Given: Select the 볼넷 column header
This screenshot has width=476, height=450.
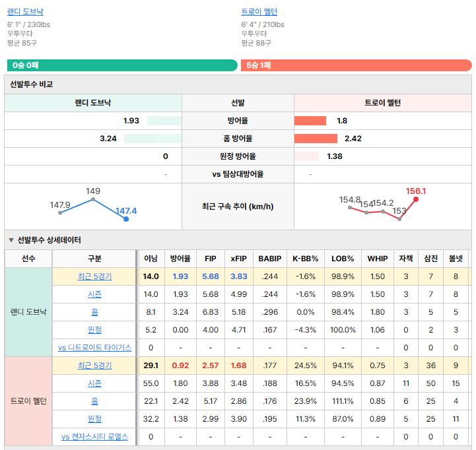Looking at the screenshot, I should [456, 259].
